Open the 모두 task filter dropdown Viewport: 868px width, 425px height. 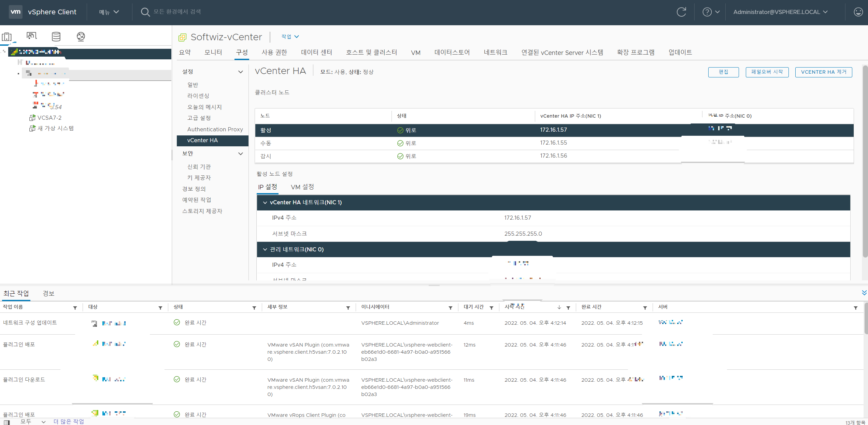[33, 422]
